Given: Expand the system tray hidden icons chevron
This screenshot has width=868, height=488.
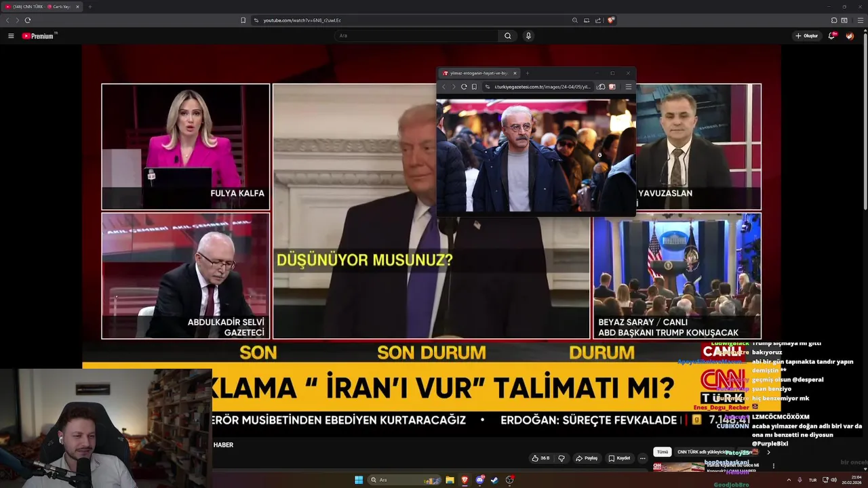Looking at the screenshot, I should click(789, 480).
